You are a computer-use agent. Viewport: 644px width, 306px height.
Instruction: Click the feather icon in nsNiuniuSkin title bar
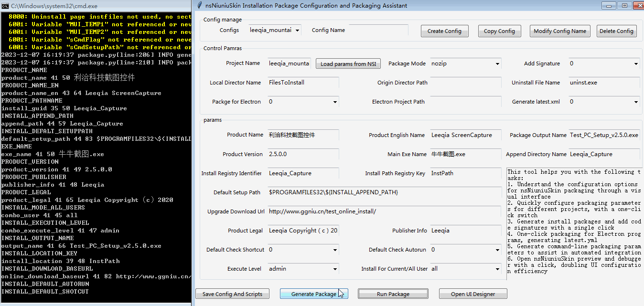click(200, 6)
